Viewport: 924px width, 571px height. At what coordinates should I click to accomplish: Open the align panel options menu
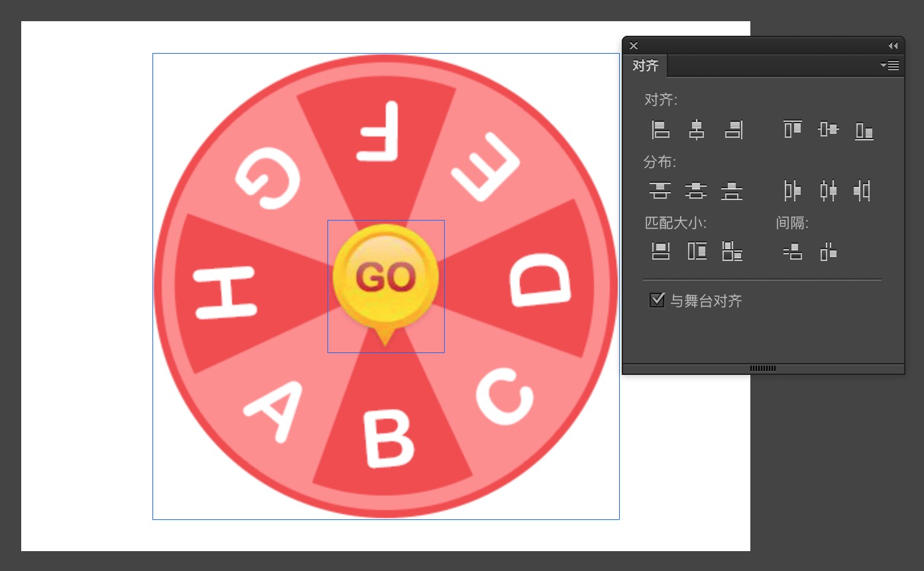click(x=890, y=66)
